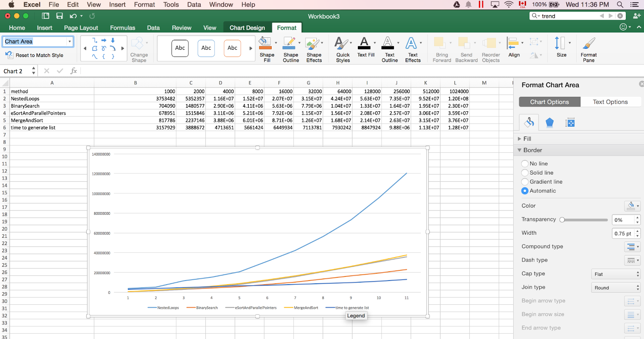Screen dimensions: 644x339
Task: Apply the orange-outlined Abc shape style
Action: 232,48
